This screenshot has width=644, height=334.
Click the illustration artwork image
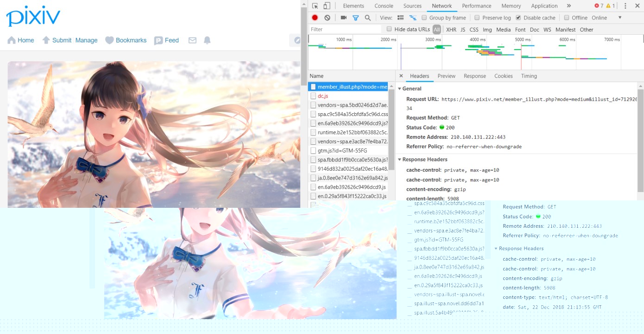154,135
